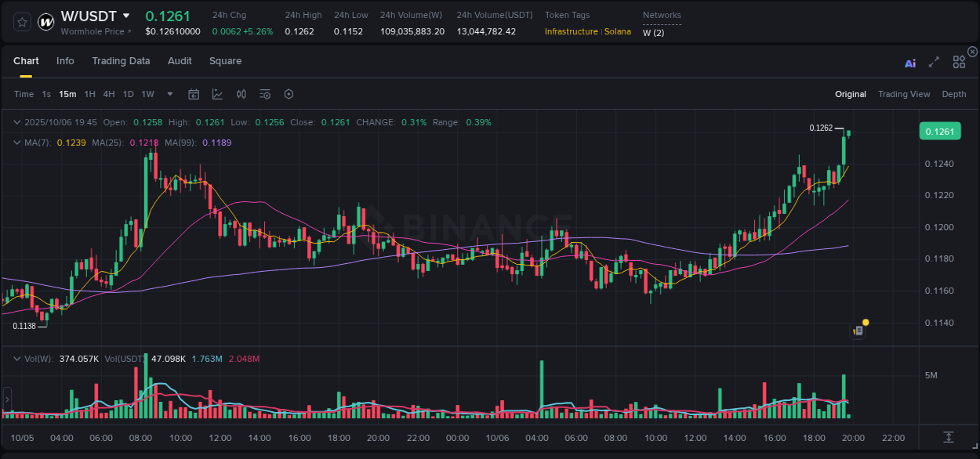Image resolution: width=980 pixels, height=459 pixels.
Task: Click the candle comparison icon on the toolbar
Action: pos(241,93)
